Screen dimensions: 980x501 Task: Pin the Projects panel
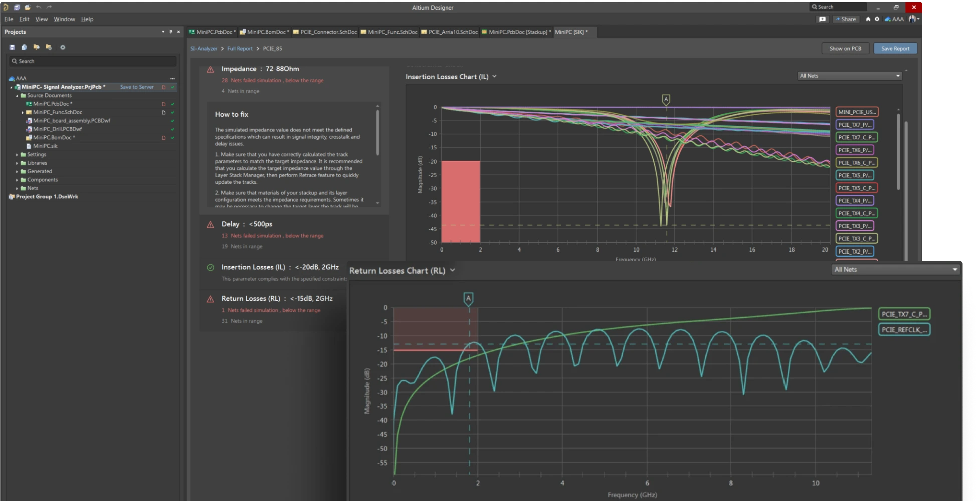[x=171, y=32]
